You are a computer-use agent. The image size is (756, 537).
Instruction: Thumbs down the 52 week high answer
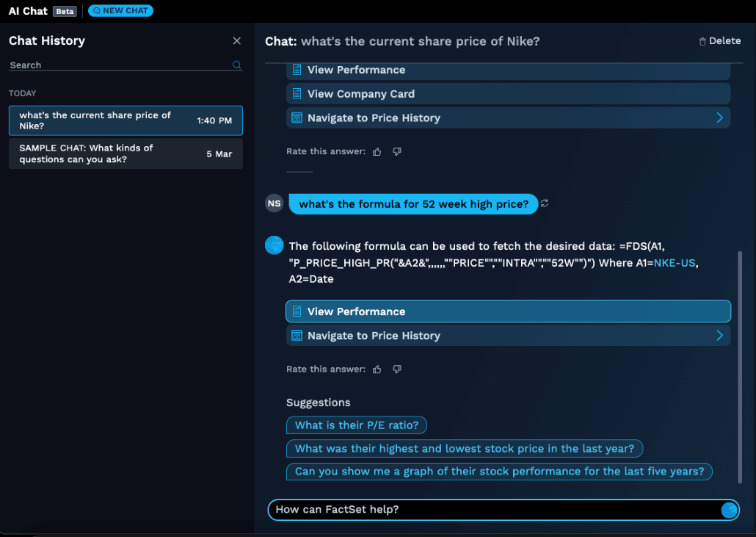point(397,370)
